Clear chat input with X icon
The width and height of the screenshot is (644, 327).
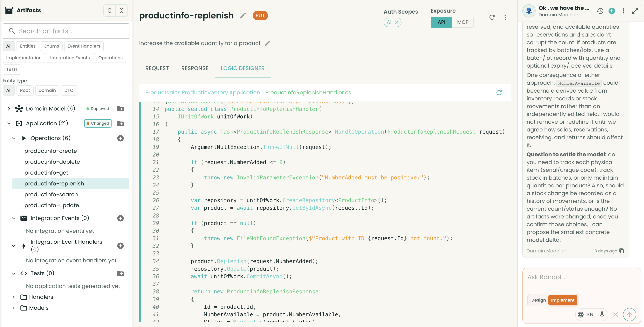tap(615, 315)
